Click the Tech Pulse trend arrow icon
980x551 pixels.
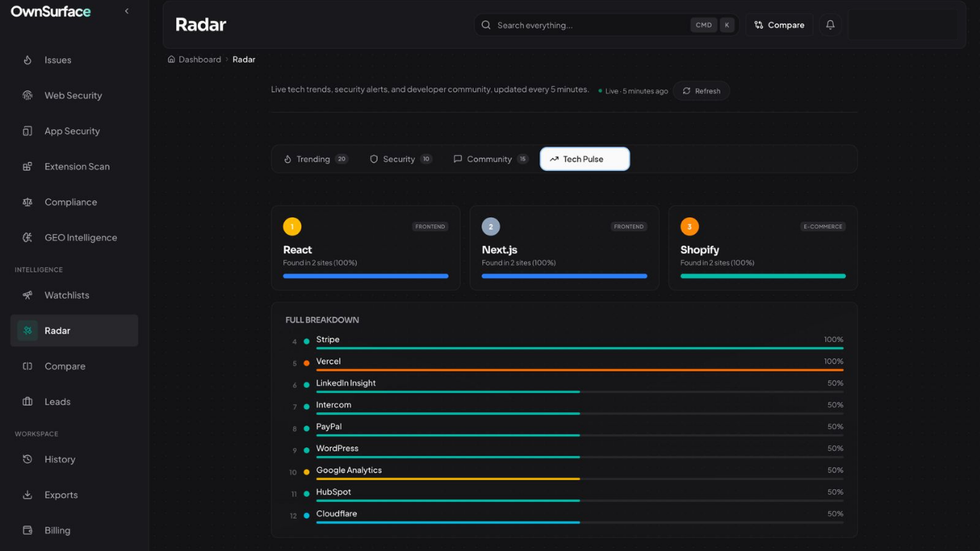[554, 159]
